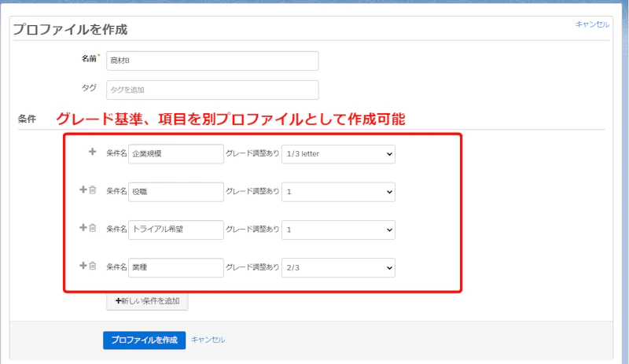Focus the タグを追加 tag field
This screenshot has height=364, width=629.
click(x=212, y=90)
